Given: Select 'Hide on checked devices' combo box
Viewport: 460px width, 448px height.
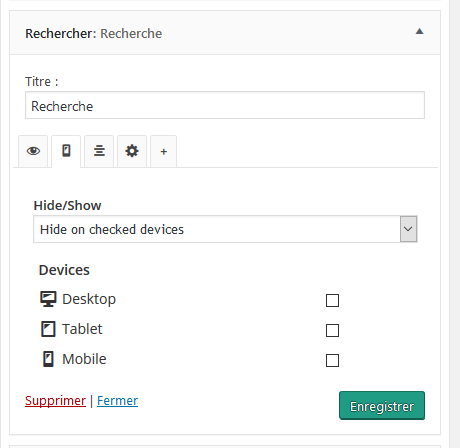Looking at the screenshot, I should pyautogui.click(x=225, y=229).
